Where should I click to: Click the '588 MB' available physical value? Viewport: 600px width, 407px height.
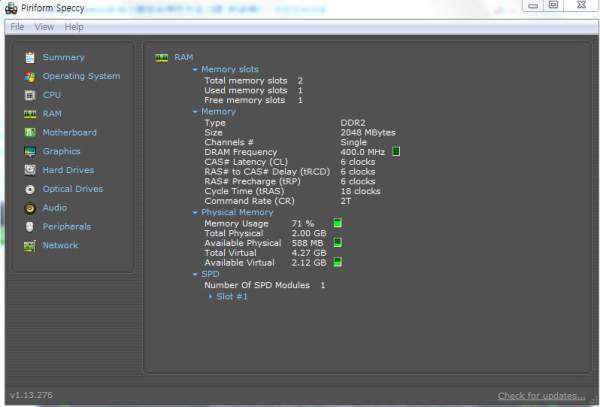(307, 243)
